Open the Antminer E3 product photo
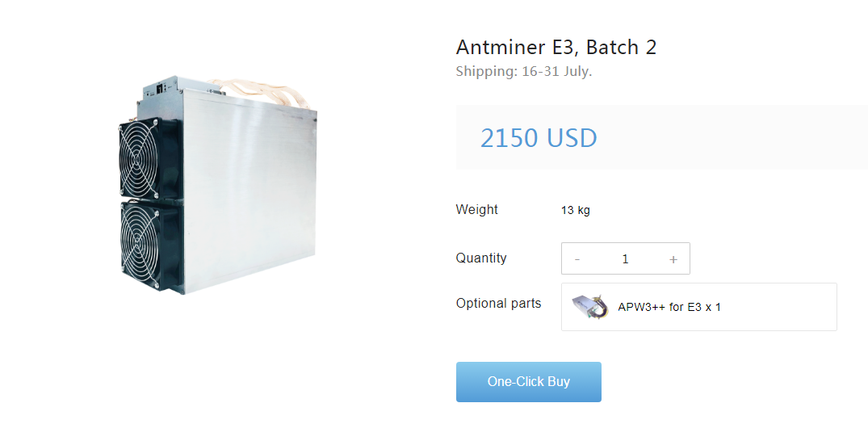The image size is (868, 445). [x=217, y=186]
